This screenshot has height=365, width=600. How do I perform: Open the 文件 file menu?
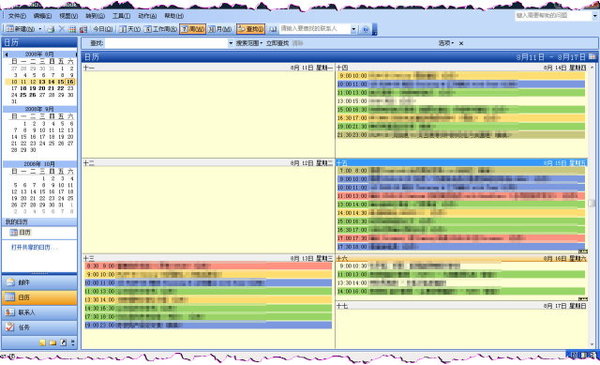(x=17, y=16)
